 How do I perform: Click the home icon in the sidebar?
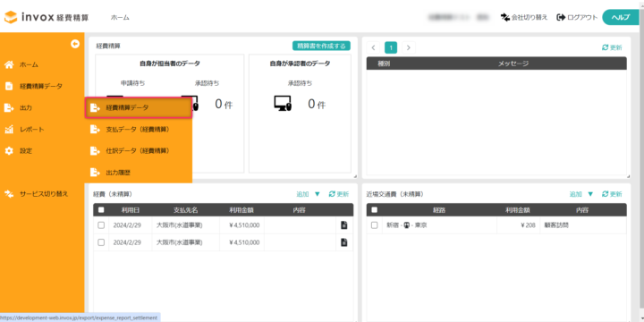click(9, 64)
